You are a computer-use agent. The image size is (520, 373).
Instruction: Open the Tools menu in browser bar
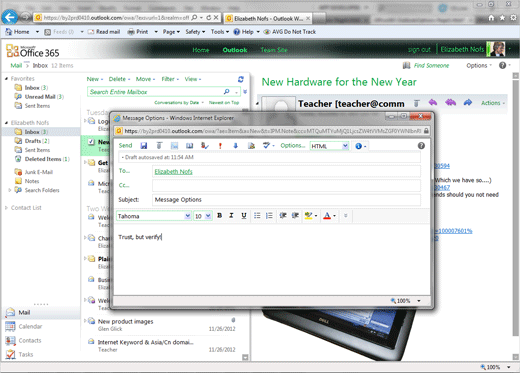(220, 32)
